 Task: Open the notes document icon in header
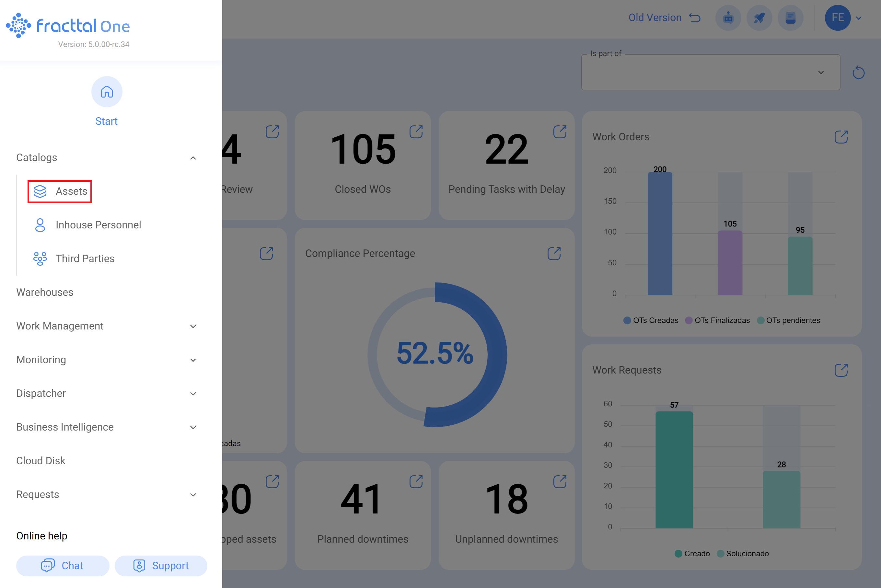tap(790, 17)
